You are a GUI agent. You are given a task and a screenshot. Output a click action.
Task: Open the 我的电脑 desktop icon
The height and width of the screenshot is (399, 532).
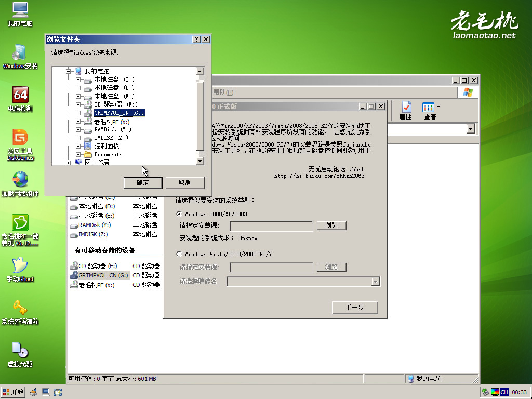tap(20, 14)
